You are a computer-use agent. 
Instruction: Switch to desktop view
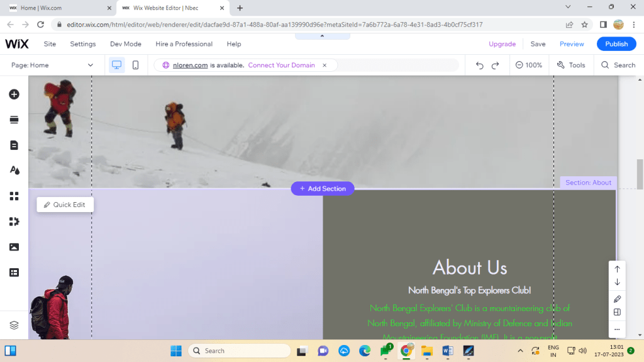point(116,65)
